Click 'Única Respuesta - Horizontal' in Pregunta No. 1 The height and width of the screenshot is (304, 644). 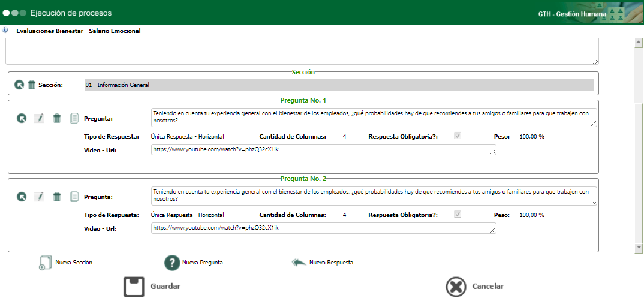pyautogui.click(x=187, y=136)
